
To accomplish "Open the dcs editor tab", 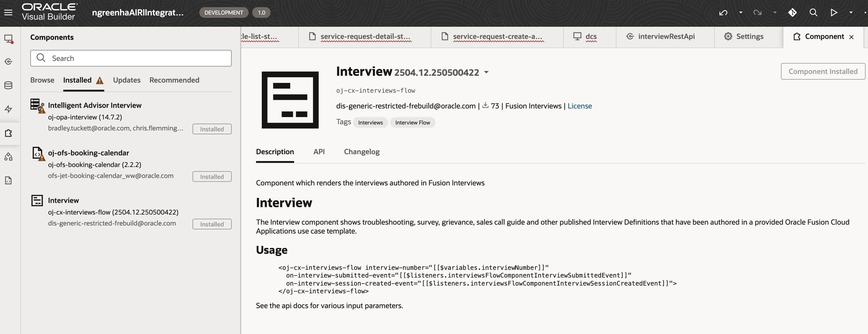I will point(590,36).
